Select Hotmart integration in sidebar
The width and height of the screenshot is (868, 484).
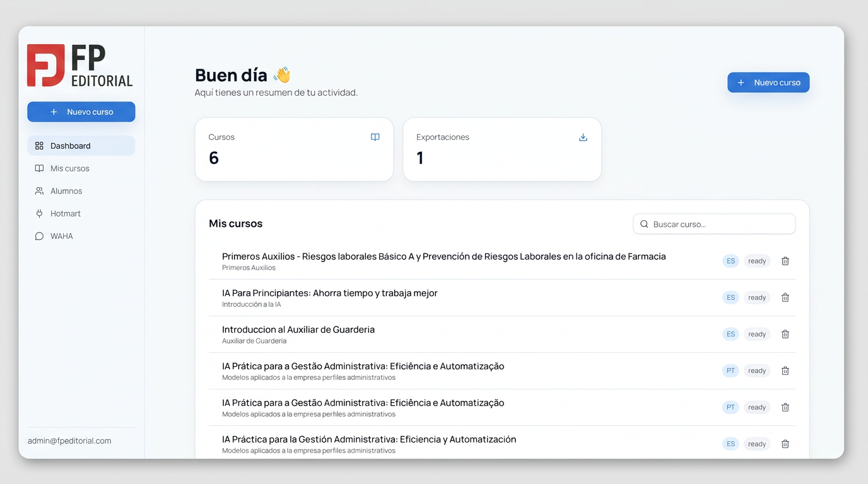click(81, 214)
